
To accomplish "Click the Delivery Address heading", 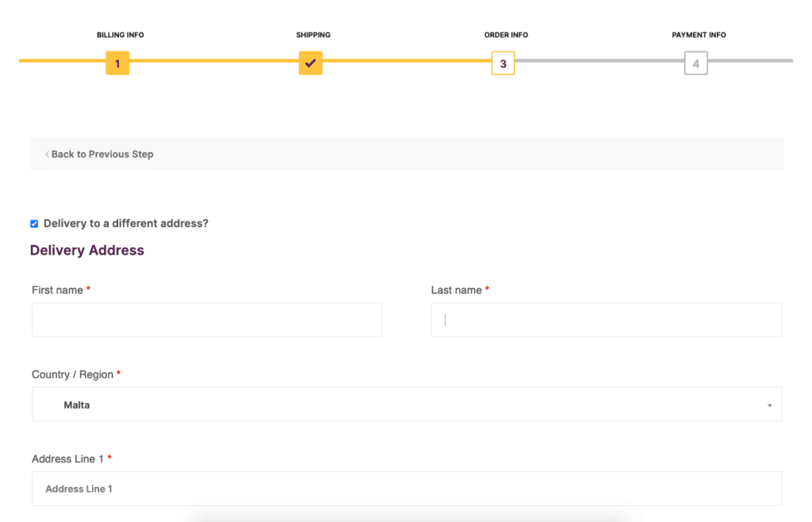I will pyautogui.click(x=87, y=251).
